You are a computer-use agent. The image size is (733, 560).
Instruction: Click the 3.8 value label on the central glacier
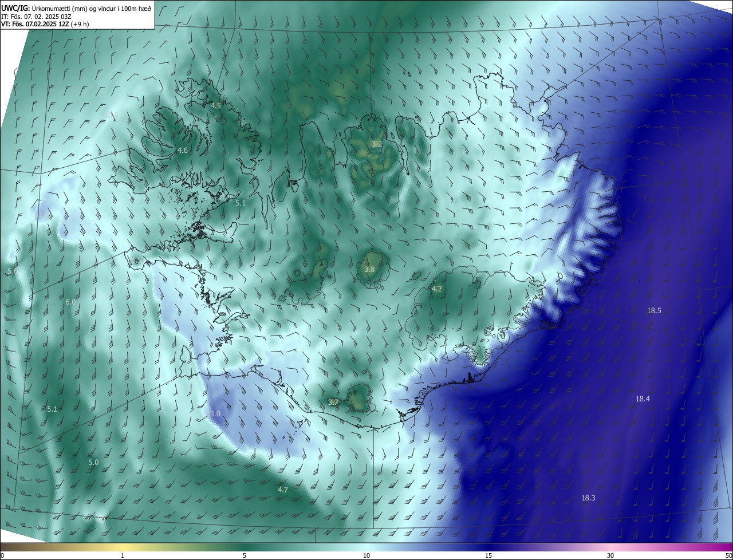coord(369,269)
